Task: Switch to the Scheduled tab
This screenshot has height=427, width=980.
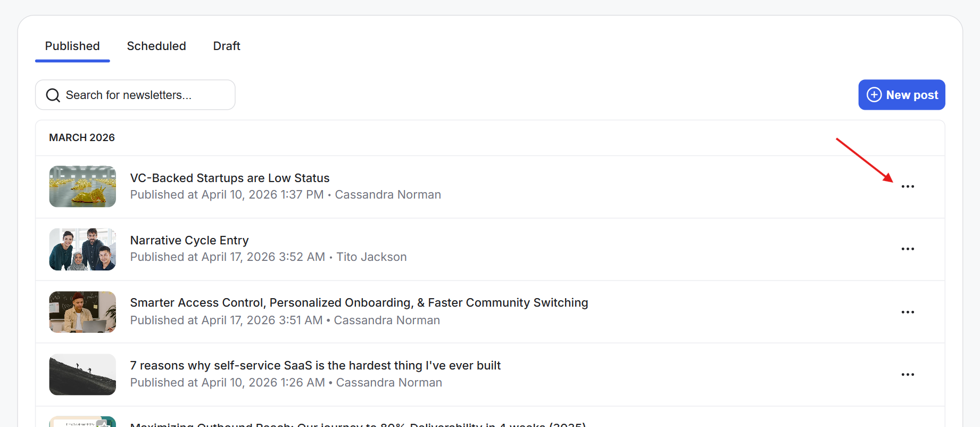Action: coord(156,46)
